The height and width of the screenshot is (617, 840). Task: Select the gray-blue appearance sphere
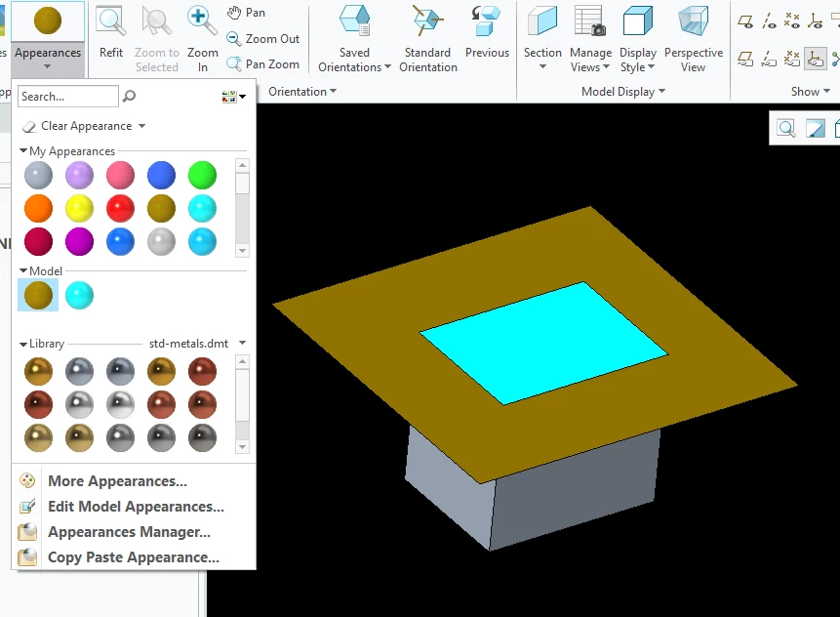point(39,176)
